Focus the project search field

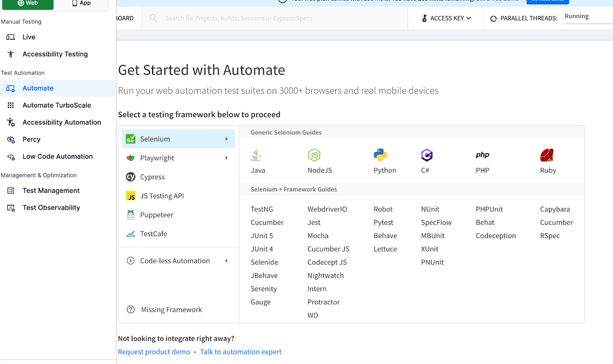(x=268, y=18)
